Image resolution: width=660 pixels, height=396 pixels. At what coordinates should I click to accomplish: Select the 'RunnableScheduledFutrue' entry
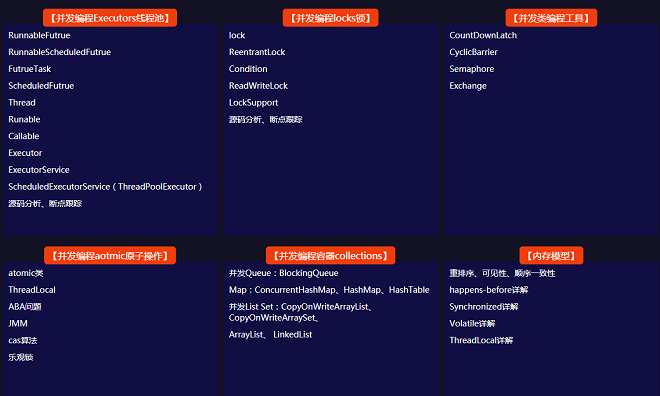pos(59,52)
